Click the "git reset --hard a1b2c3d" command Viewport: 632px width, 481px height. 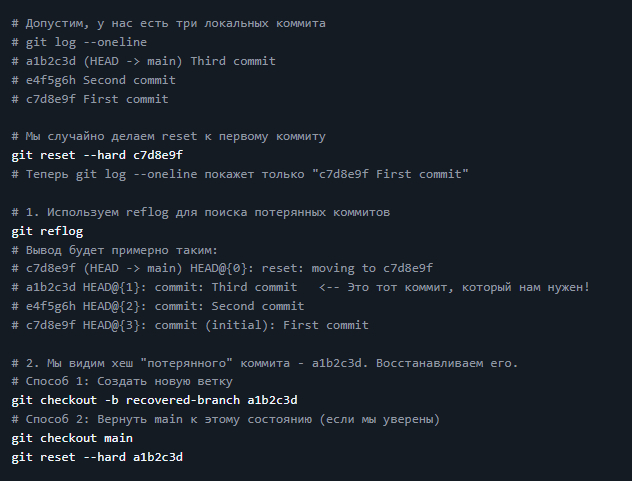[97, 457]
